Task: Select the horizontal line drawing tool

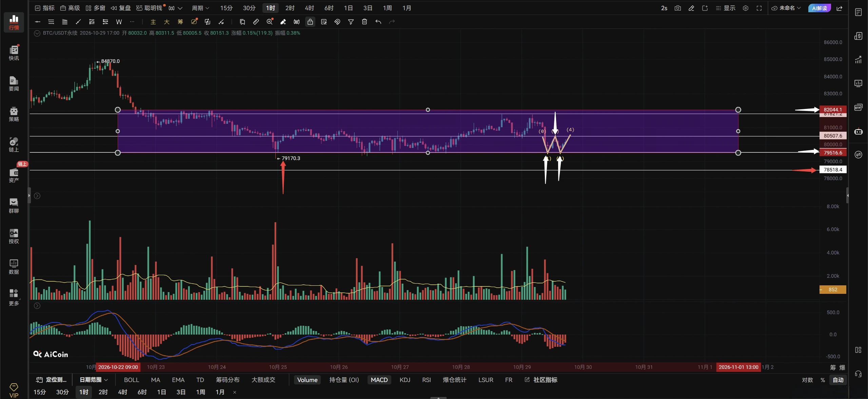Action: [x=38, y=22]
